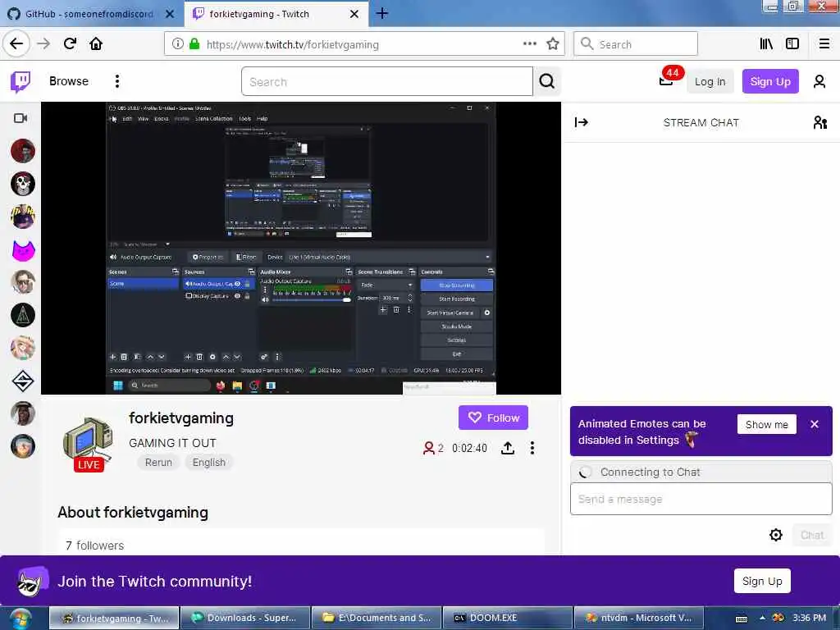
Task: Click the 7 followers text
Action: click(x=95, y=546)
